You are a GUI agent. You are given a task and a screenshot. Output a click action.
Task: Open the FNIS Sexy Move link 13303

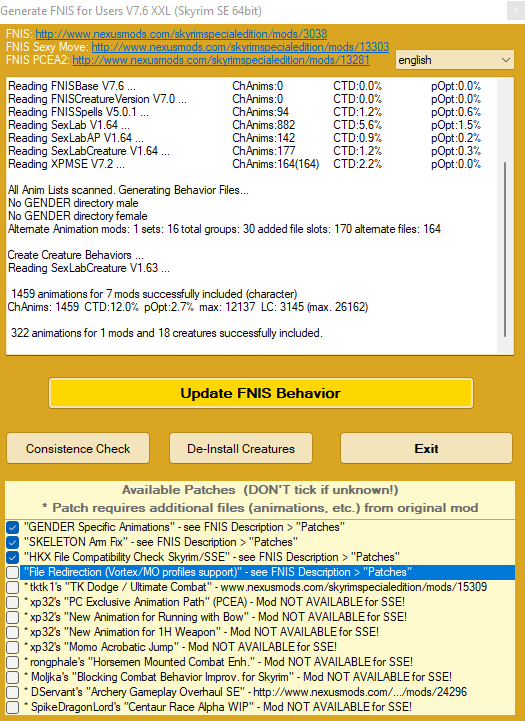(x=240, y=47)
